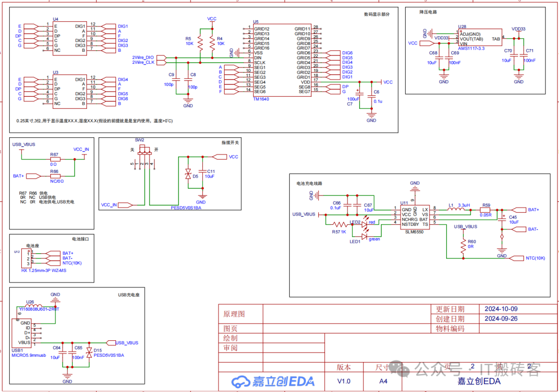The image size is (559, 392).
Task: Select resistor R66 NC/0Ω
Action: click(55, 176)
